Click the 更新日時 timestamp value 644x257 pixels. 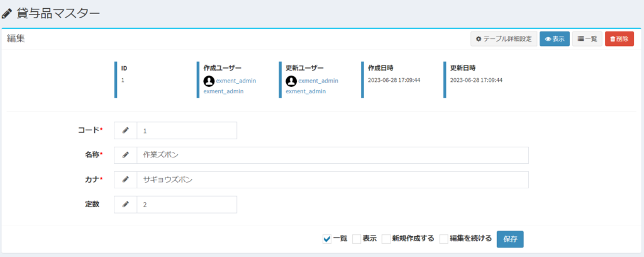click(x=476, y=80)
